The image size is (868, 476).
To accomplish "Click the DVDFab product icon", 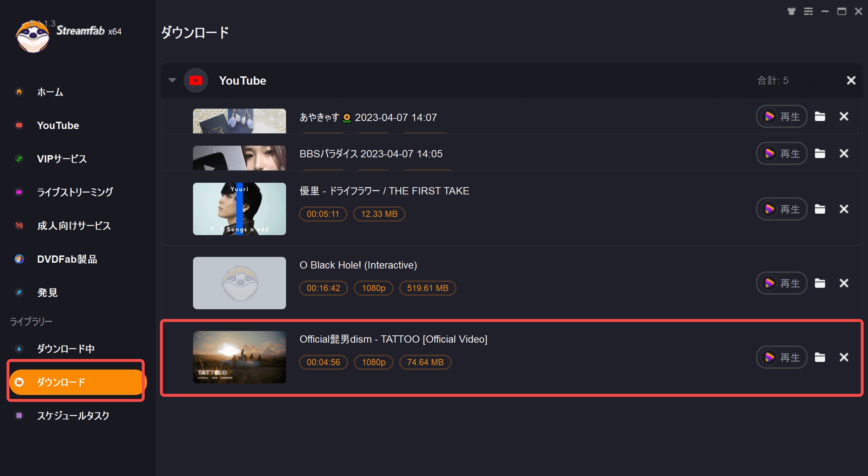I will [x=19, y=259].
